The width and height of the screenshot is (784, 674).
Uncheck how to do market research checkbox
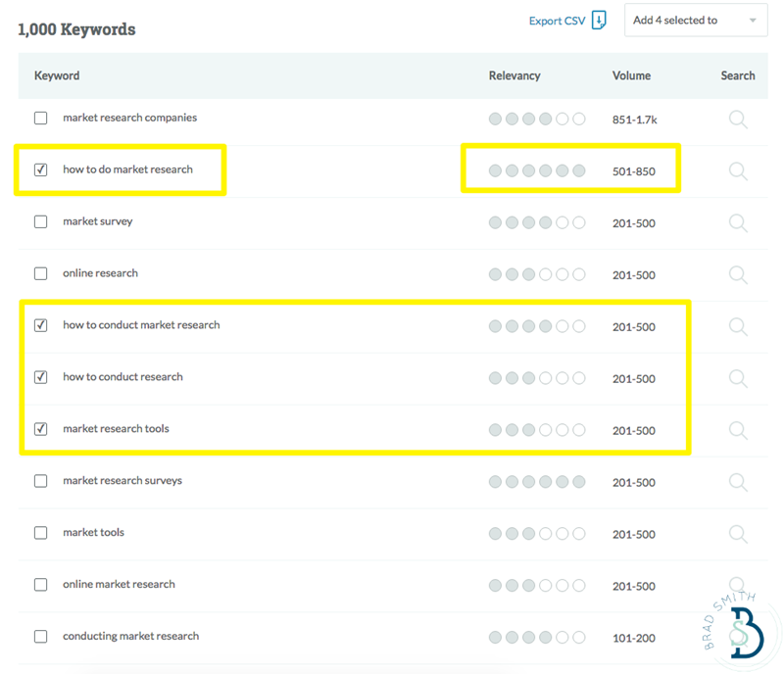coord(40,169)
